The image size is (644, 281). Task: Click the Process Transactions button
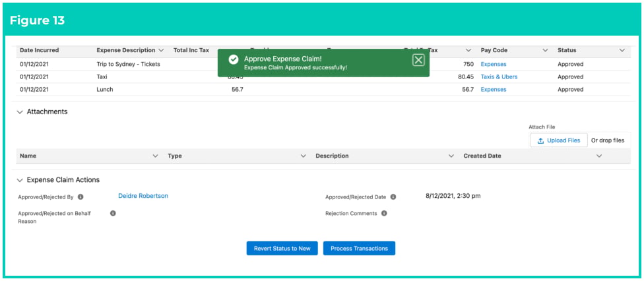tap(359, 248)
